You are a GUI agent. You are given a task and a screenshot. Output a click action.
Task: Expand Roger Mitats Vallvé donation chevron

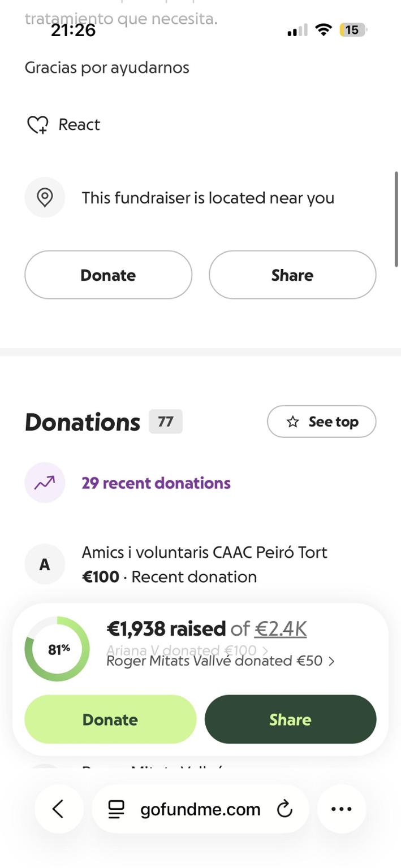(x=331, y=661)
